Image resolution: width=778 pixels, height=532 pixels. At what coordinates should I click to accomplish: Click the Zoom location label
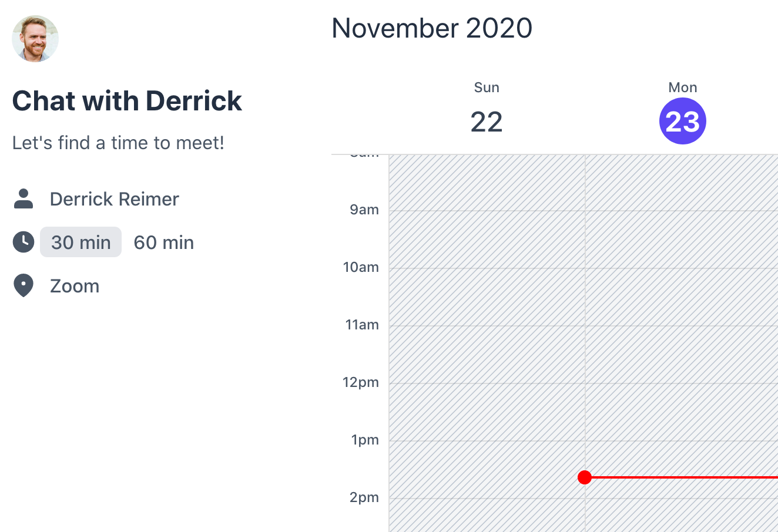(75, 286)
